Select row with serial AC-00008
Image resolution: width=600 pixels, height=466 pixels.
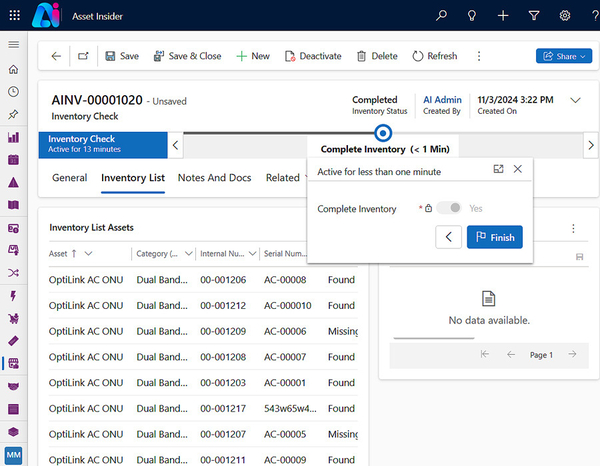[203, 280]
